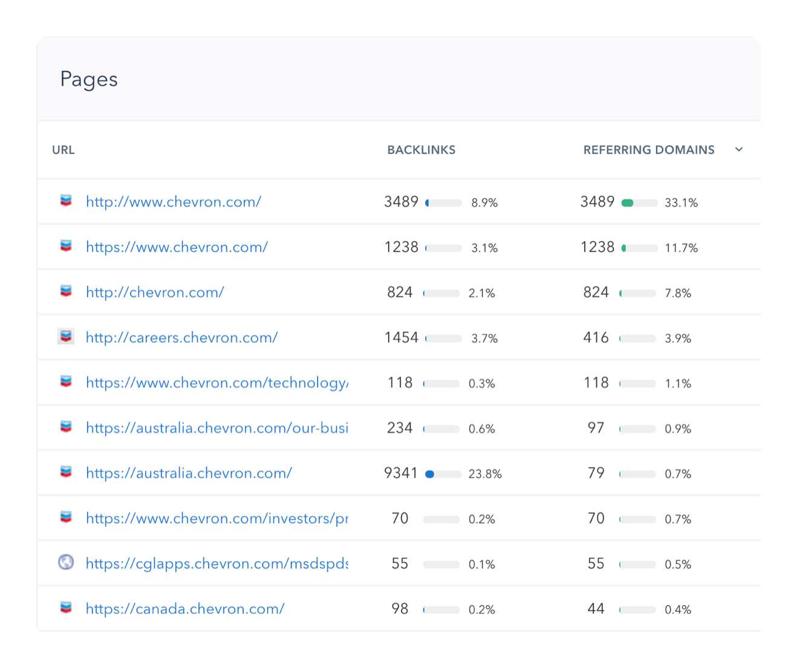Image resolution: width=797 pixels, height=672 pixels.
Task: Select the referring domains value 416
Action: tap(596, 338)
